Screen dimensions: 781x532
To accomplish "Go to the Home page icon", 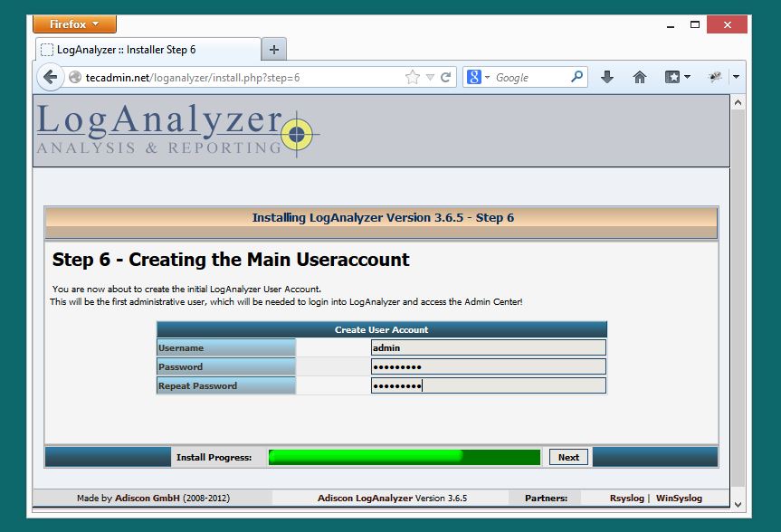I will (640, 77).
